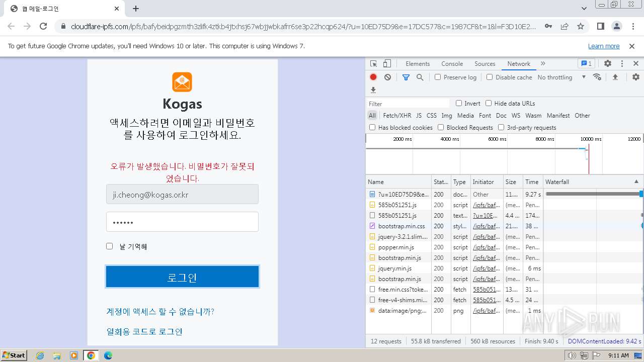Click the Learn more link
Image resolution: width=644 pixels, height=362 pixels.
604,46
